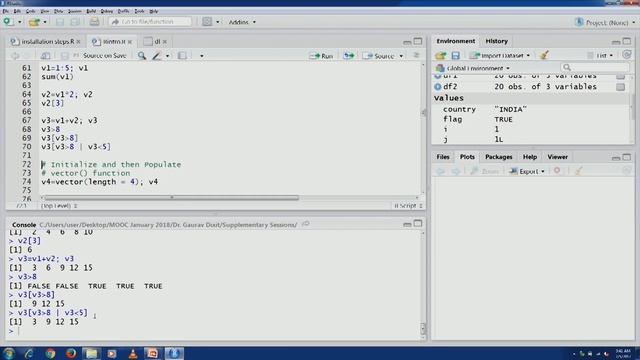
Task: Click the Load workspace icon in Environment pane
Action: [440, 55]
